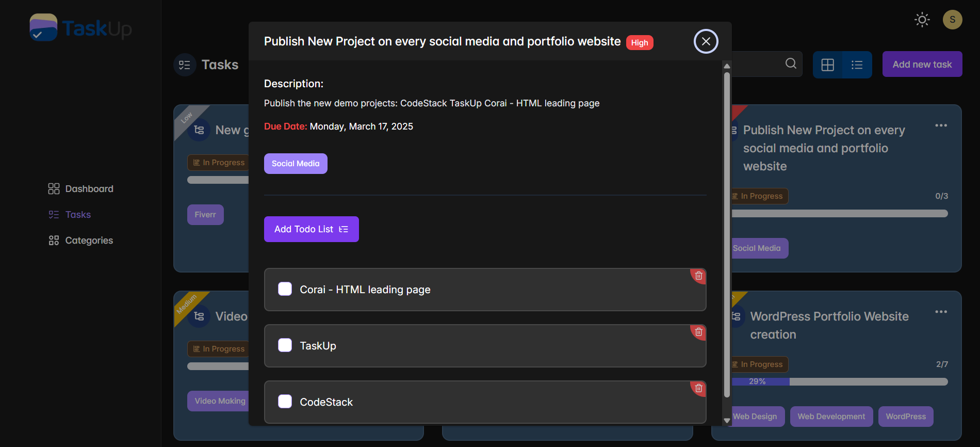
Task: Tick the TaskUp todo checkbox
Action: pyautogui.click(x=285, y=345)
